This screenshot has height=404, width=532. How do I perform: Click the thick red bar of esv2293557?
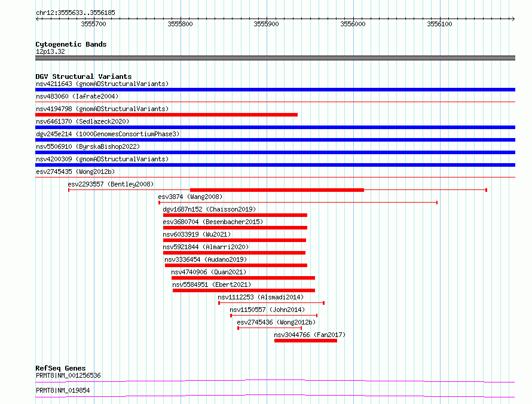click(277, 190)
